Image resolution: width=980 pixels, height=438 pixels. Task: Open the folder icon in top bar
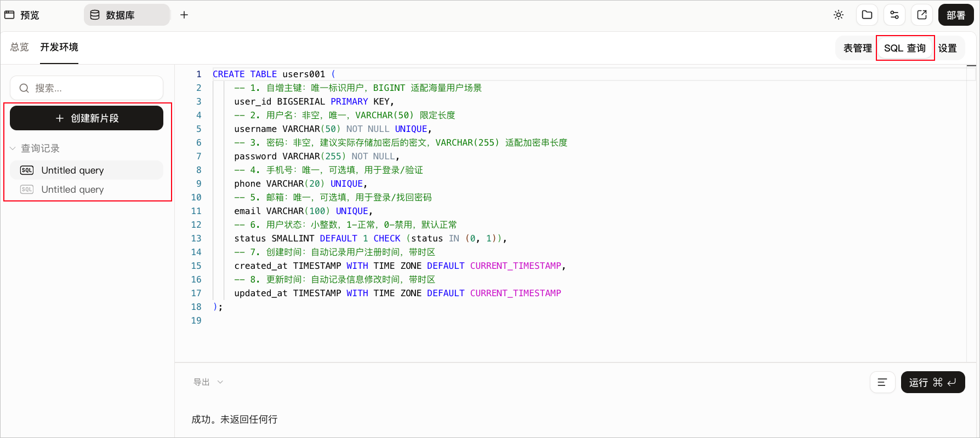[867, 15]
